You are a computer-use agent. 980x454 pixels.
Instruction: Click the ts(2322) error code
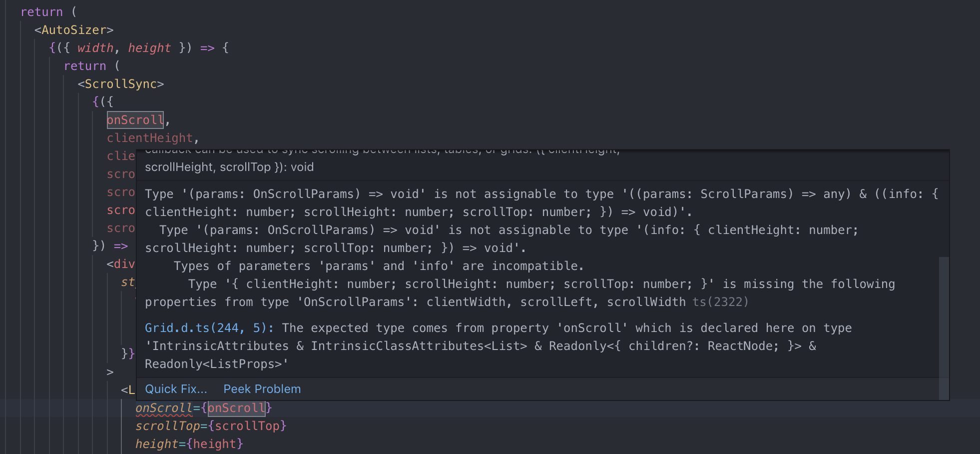721,301
